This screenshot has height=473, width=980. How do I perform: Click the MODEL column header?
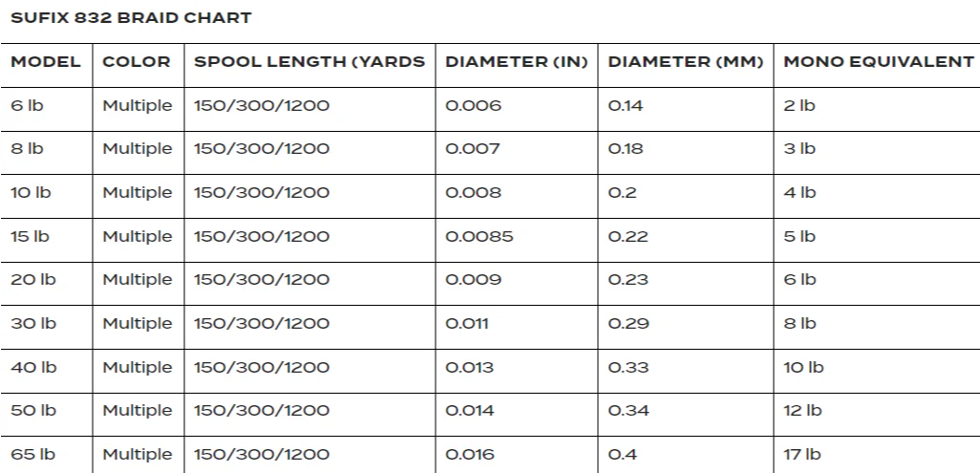click(x=47, y=62)
